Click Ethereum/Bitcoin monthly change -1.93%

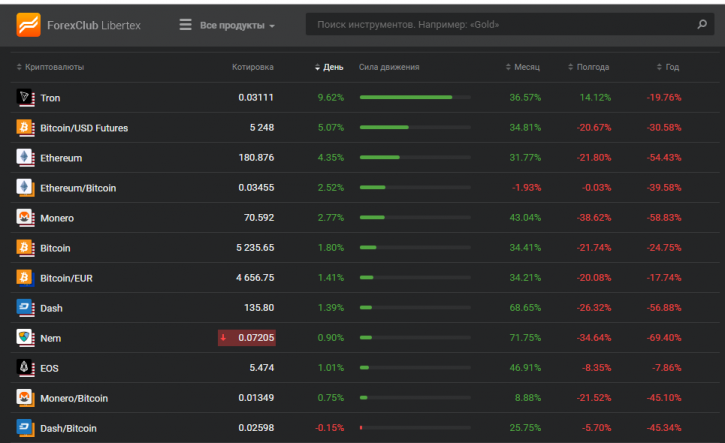point(527,187)
